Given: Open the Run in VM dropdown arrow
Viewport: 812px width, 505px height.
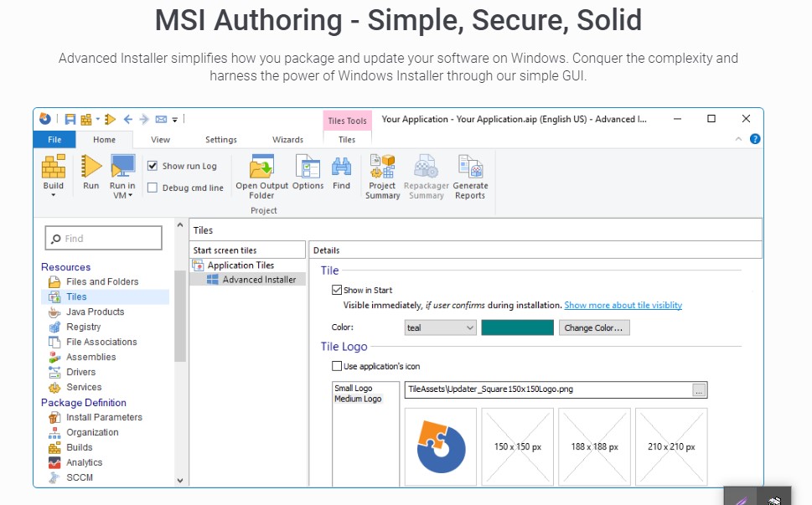Looking at the screenshot, I should click(130, 196).
